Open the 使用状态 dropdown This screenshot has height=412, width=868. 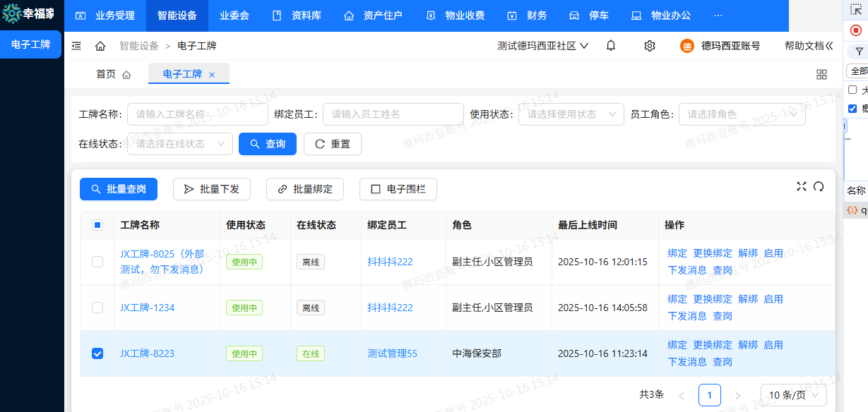(x=571, y=114)
